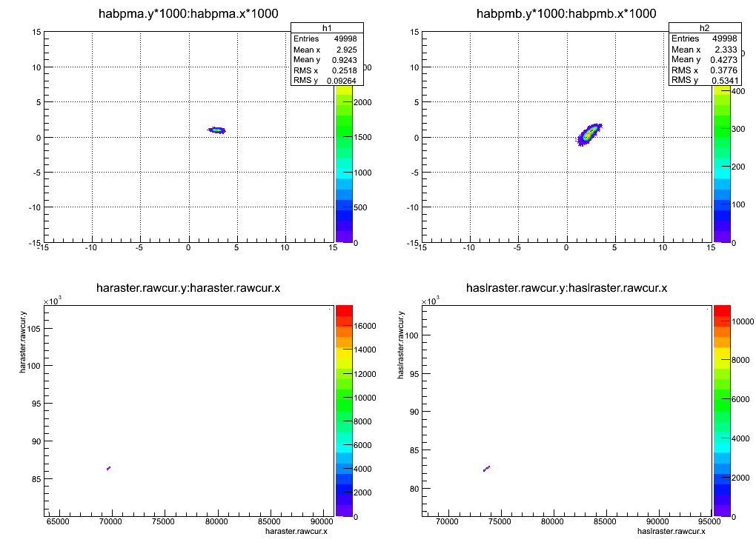The height and width of the screenshot is (548, 756).
Task: Click the h2 statistics box header
Action: 705,28
